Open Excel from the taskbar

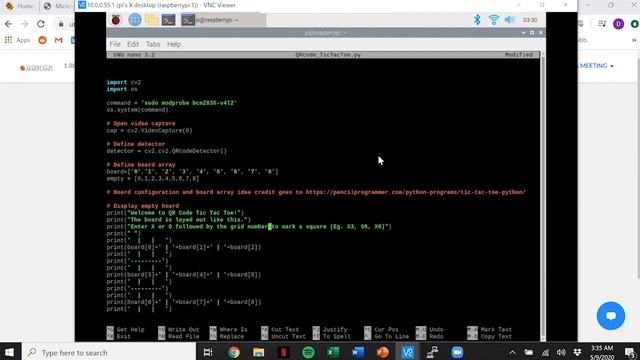(x=333, y=352)
